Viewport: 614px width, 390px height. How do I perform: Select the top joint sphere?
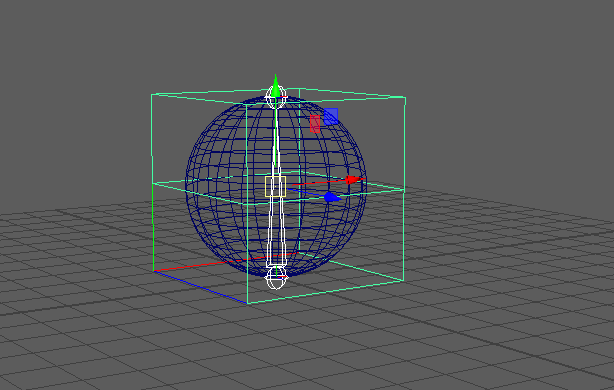(x=276, y=97)
